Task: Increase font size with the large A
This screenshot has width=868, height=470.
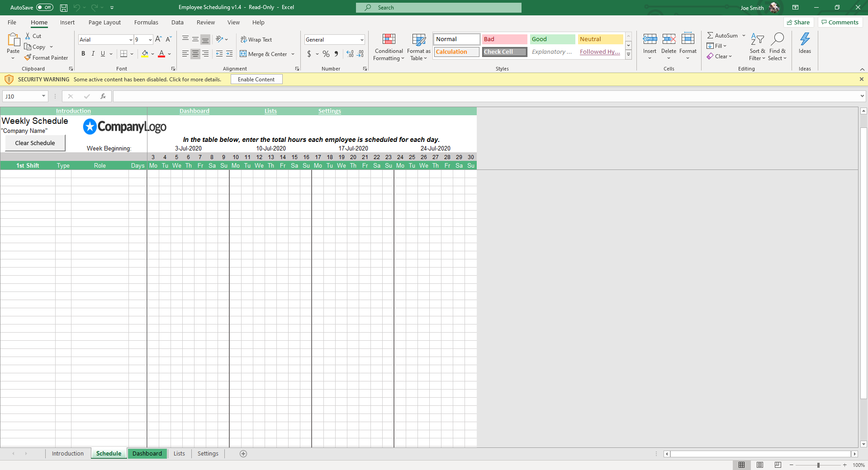Action: pos(158,39)
